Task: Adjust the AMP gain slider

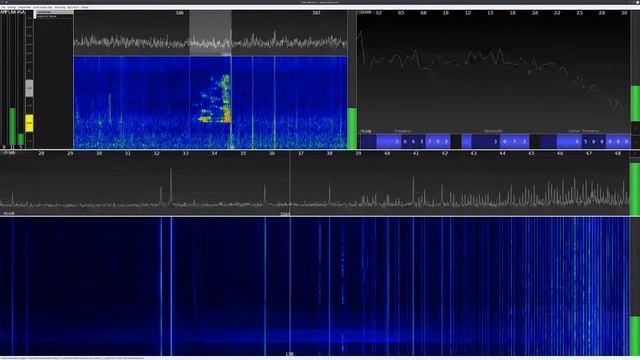Action: (4, 80)
